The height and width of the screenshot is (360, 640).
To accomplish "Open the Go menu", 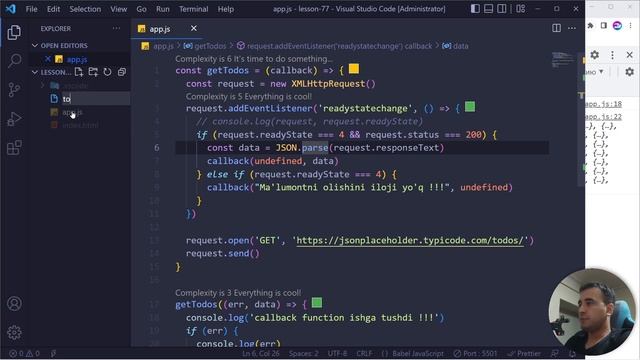I will click(x=141, y=9).
